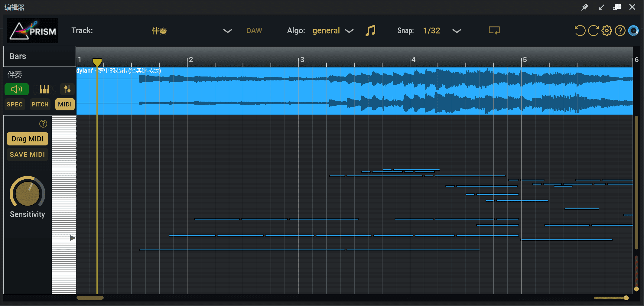Expand the Algo chevron arrow

point(349,31)
